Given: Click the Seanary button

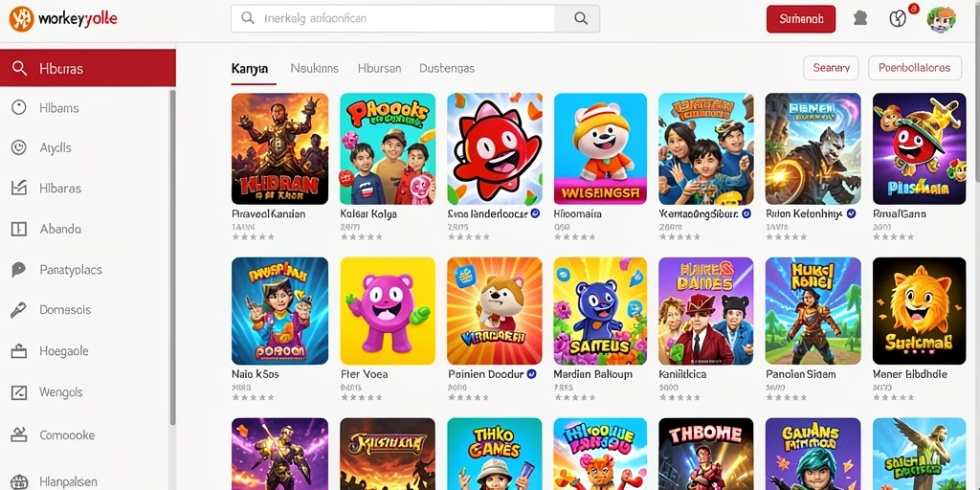Looking at the screenshot, I should (x=831, y=68).
